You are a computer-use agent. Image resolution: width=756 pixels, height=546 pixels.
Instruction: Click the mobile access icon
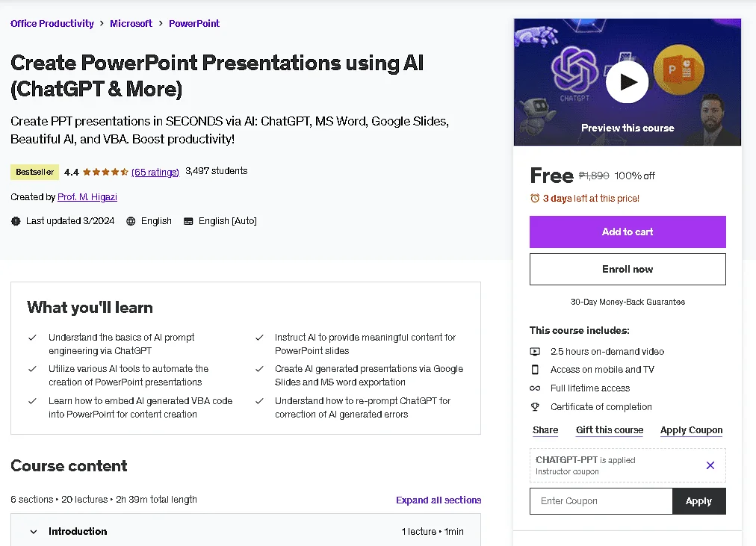coord(535,370)
